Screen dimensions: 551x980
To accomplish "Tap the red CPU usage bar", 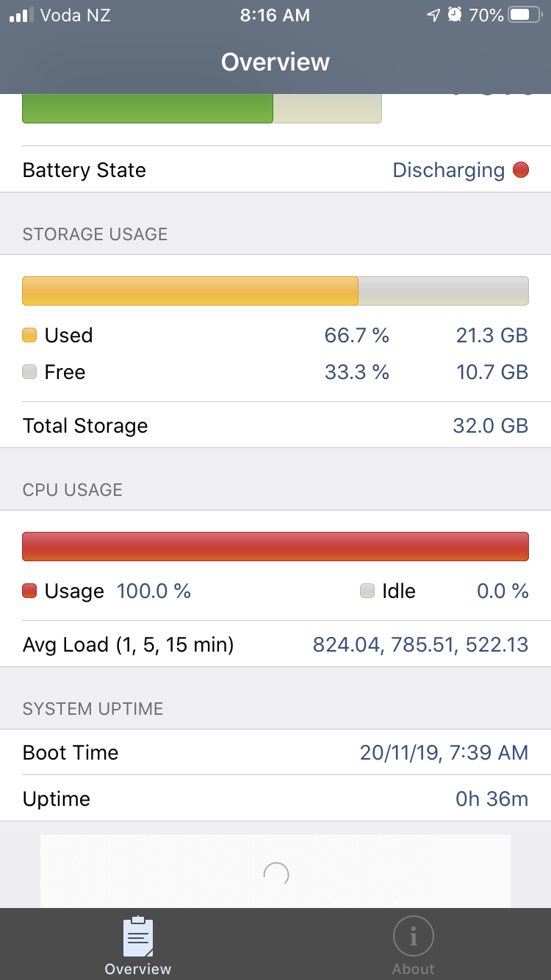I will pyautogui.click(x=275, y=547).
